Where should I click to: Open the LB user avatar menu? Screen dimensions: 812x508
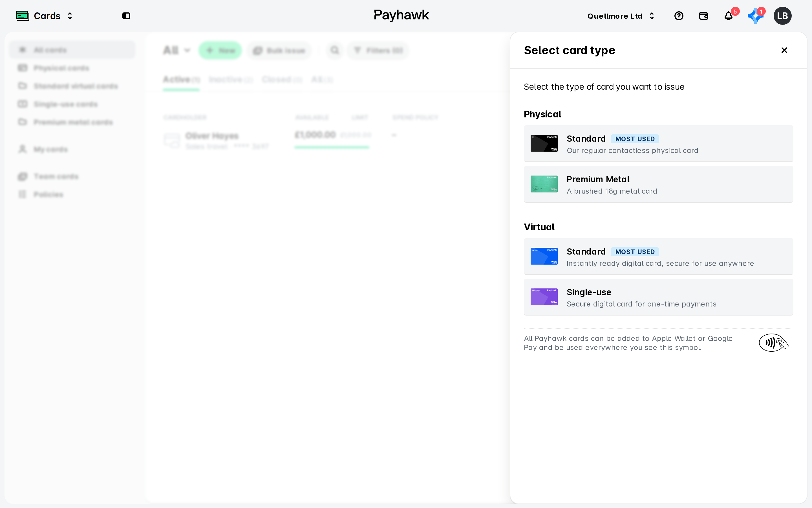(x=782, y=16)
